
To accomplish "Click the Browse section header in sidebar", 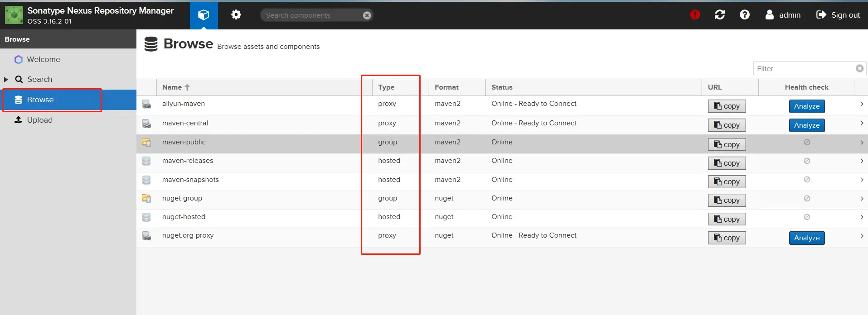I will pos(68,39).
